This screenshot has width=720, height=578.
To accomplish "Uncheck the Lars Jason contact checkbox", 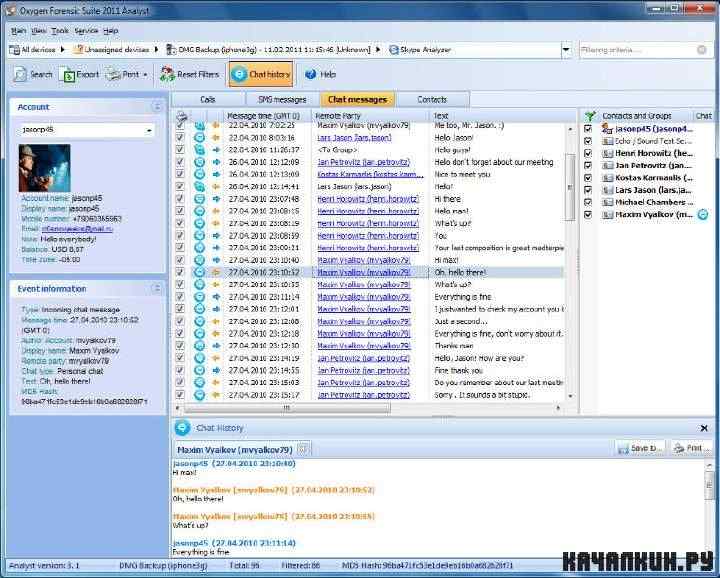I will click(x=588, y=190).
